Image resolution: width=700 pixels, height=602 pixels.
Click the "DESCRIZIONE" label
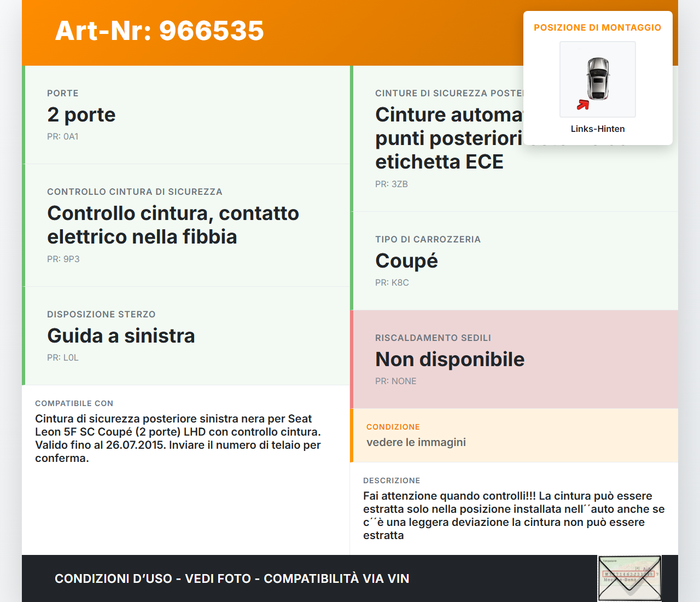(392, 481)
